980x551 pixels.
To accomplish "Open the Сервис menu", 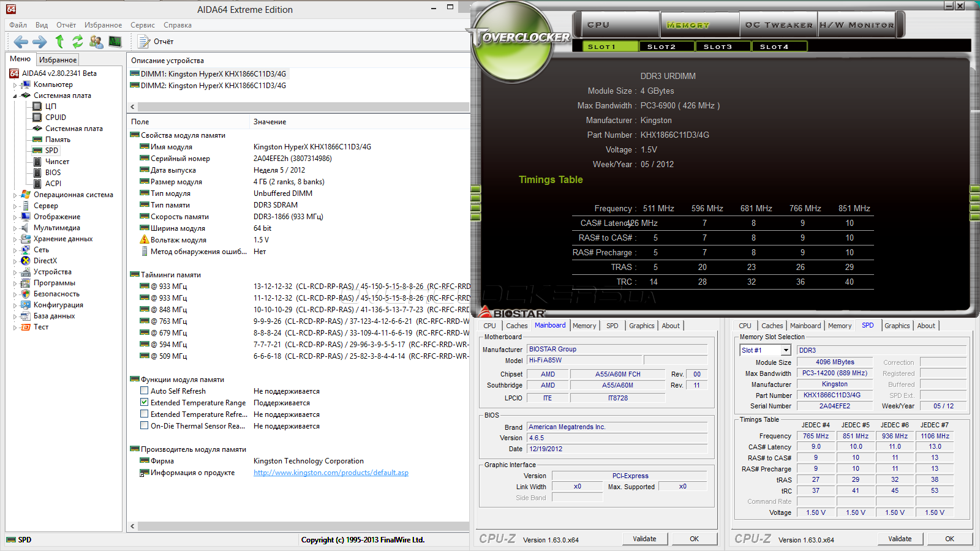I will click(143, 25).
